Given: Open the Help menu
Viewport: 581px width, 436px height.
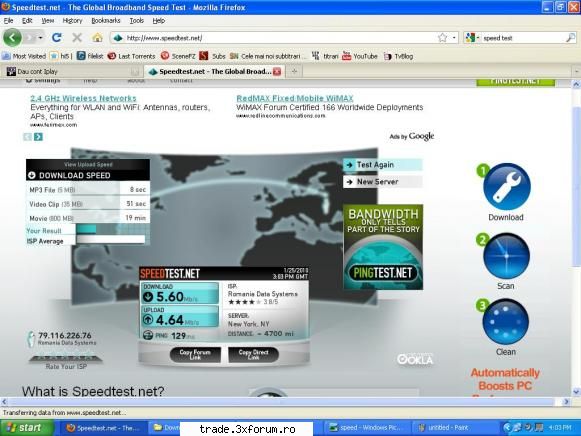Looking at the screenshot, I should pos(159,21).
